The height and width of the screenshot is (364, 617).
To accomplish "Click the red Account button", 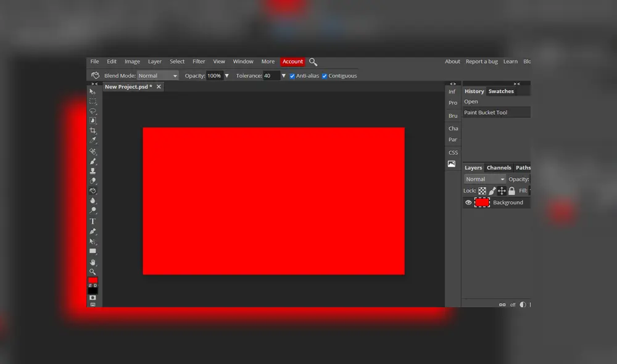I will pyautogui.click(x=292, y=62).
